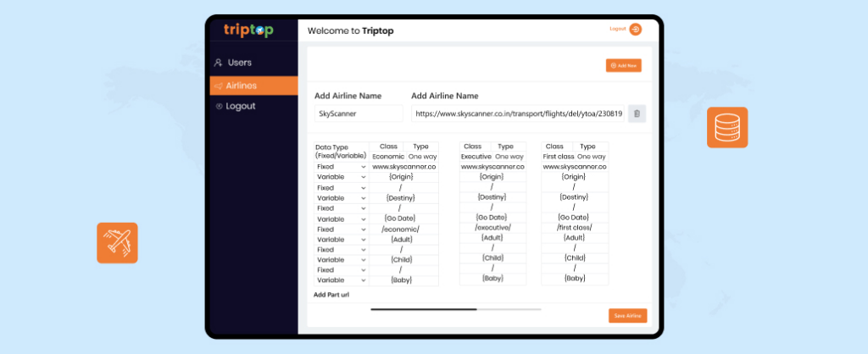Open the Fixed dropdown for /economic/ row

341,229
